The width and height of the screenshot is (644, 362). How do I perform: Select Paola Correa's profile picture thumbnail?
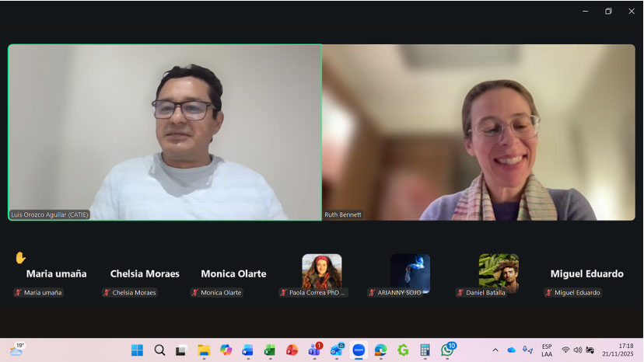click(x=321, y=272)
